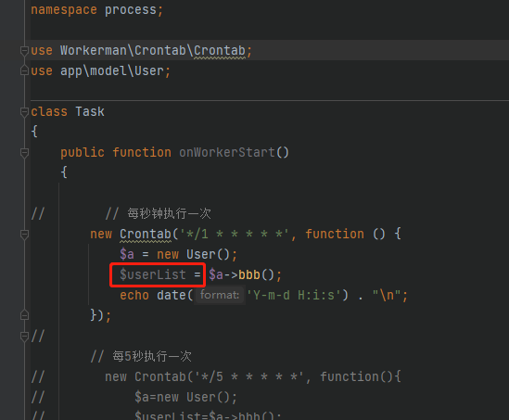Collapse the closure fold at '*/1' Crontab line
Viewport: 509px width, 420px height.
[24, 235]
